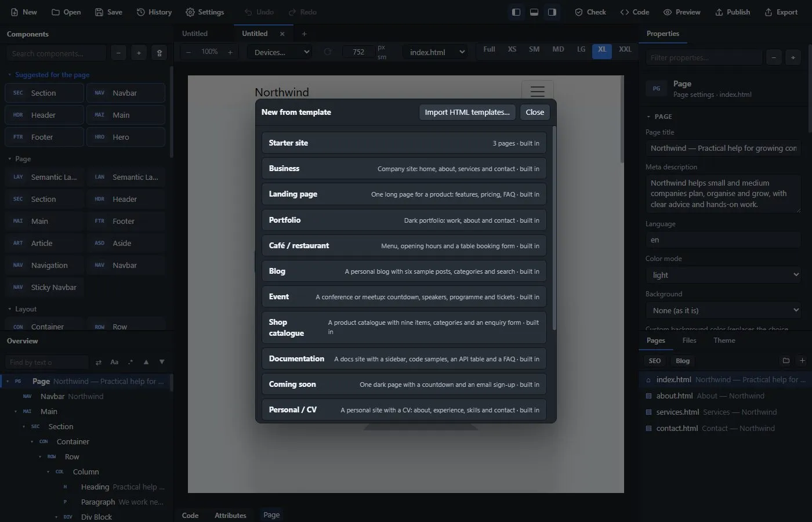Open a new tab with the plus icon
Screen dimensions: 812x522
click(304, 34)
